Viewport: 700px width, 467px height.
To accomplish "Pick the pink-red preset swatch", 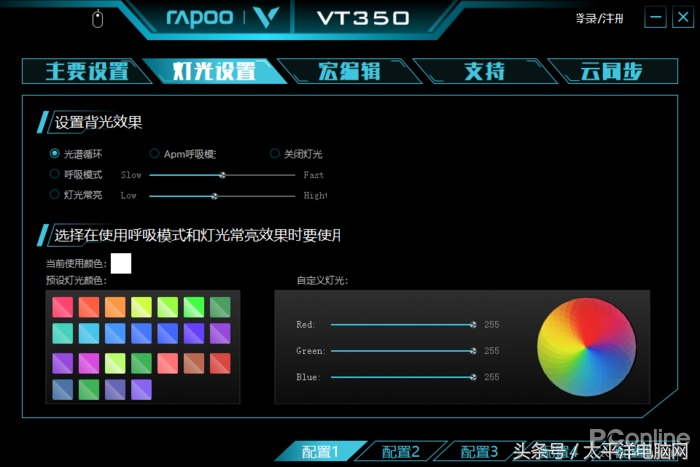I will click(62, 307).
